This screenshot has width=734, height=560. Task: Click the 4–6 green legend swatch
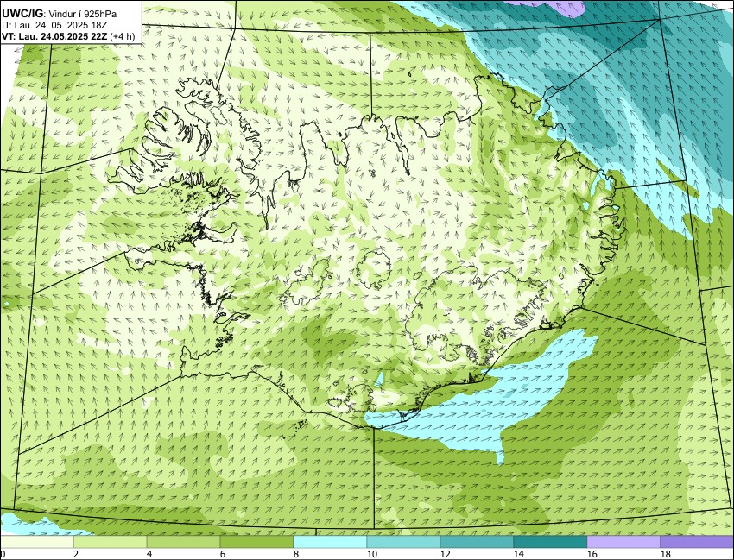183,542
